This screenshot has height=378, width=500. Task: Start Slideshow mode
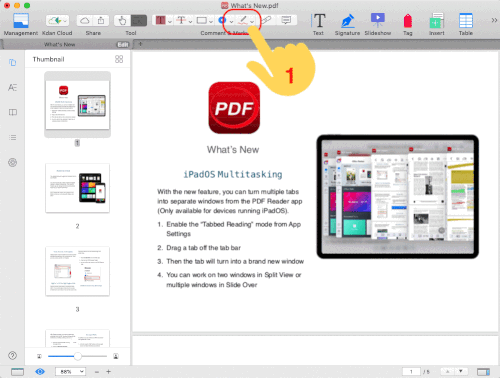pyautogui.click(x=378, y=21)
